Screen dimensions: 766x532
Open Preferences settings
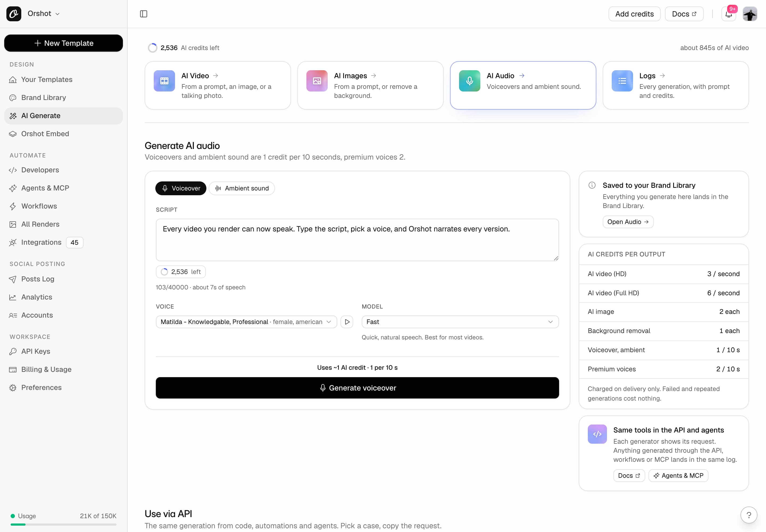point(63,388)
